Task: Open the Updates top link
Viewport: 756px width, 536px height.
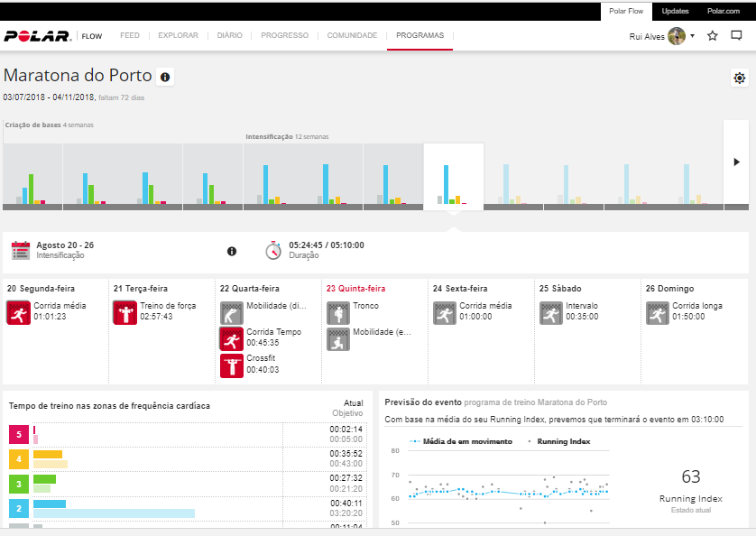Action: 675,11
